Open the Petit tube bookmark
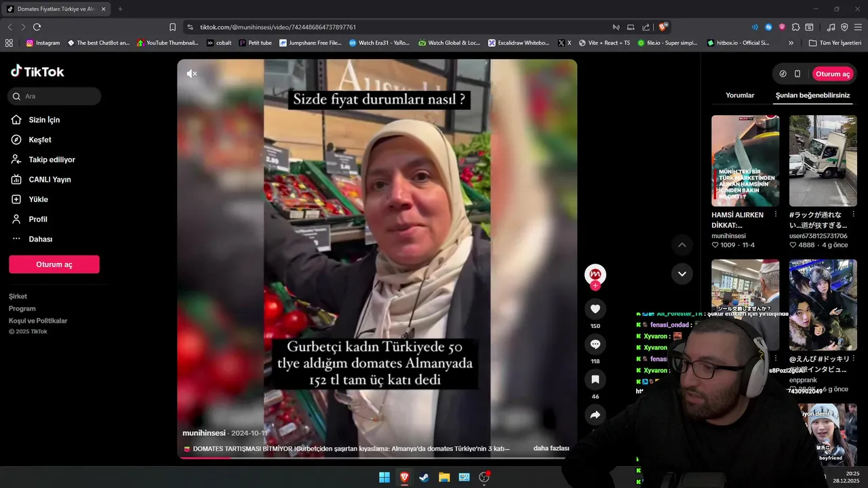868x488 pixels. pos(256,43)
